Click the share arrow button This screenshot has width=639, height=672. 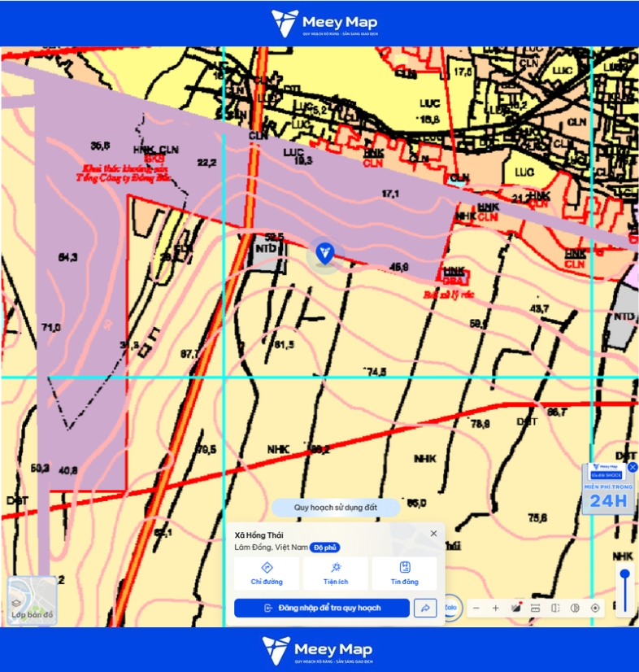[x=425, y=609]
